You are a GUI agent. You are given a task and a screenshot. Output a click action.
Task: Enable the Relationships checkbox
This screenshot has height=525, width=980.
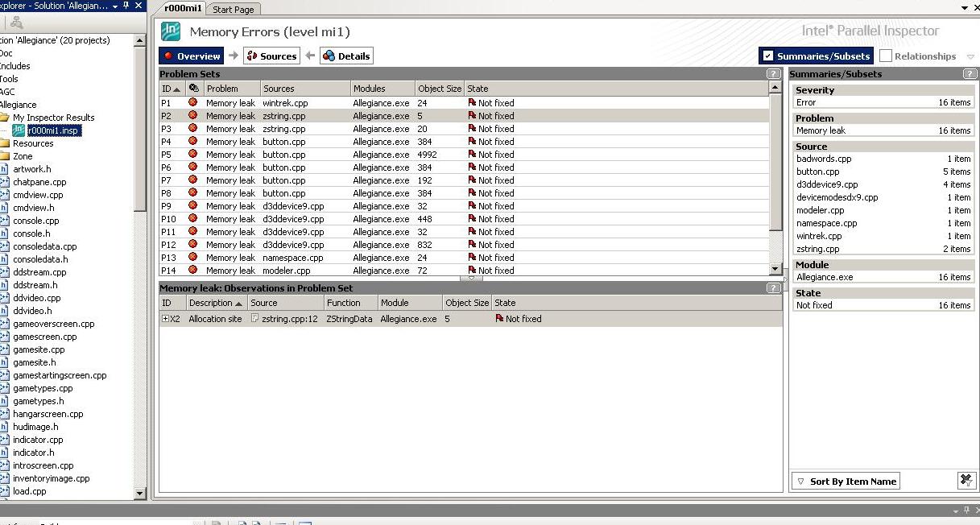coord(886,56)
